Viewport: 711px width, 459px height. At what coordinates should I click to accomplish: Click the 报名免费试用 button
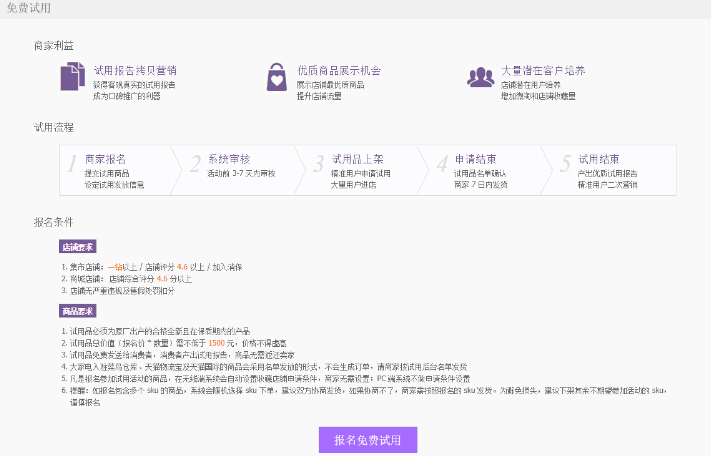pyautogui.click(x=367, y=440)
